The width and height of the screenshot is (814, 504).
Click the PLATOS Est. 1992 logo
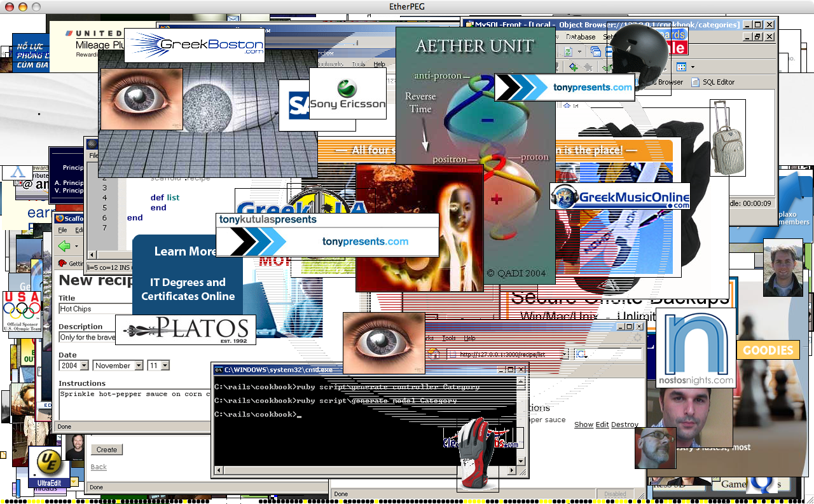(x=186, y=330)
